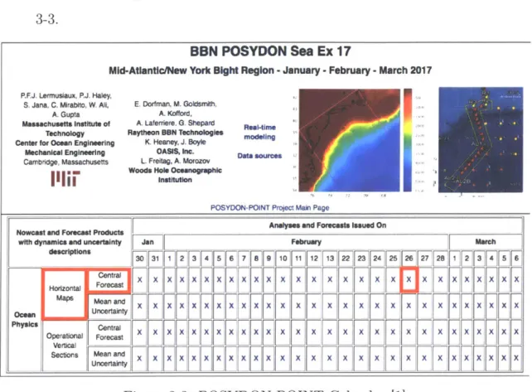Click 'BBN POSYDON Sea Ex 17' title
Viewport: 532px width, 392px height.
click(270, 51)
